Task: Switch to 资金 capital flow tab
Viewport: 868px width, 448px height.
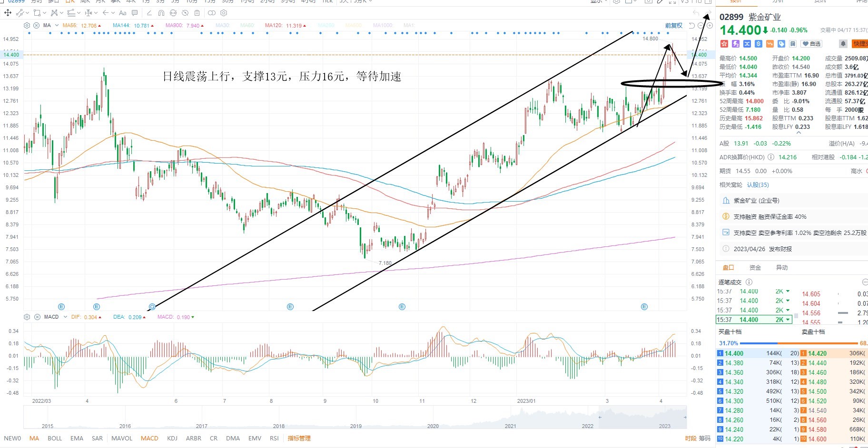Action: click(755, 267)
